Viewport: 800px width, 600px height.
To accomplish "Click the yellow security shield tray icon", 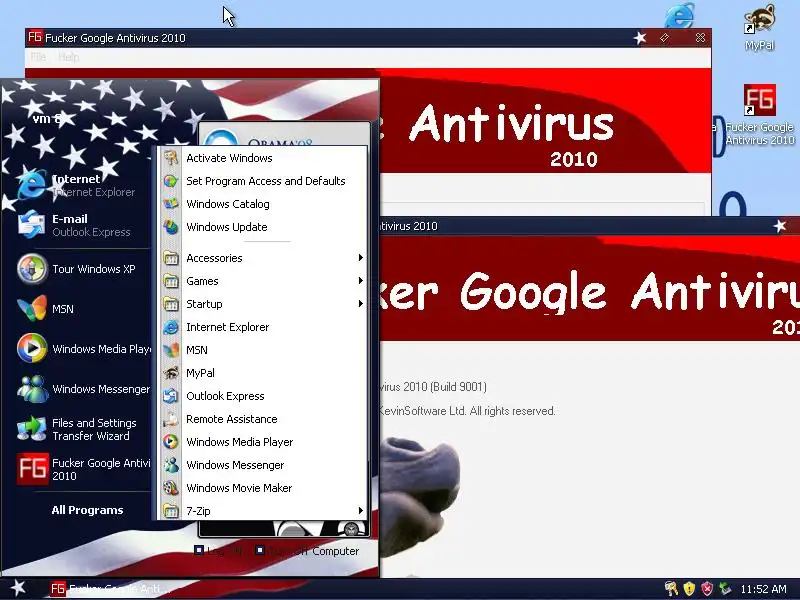I will [x=689, y=589].
